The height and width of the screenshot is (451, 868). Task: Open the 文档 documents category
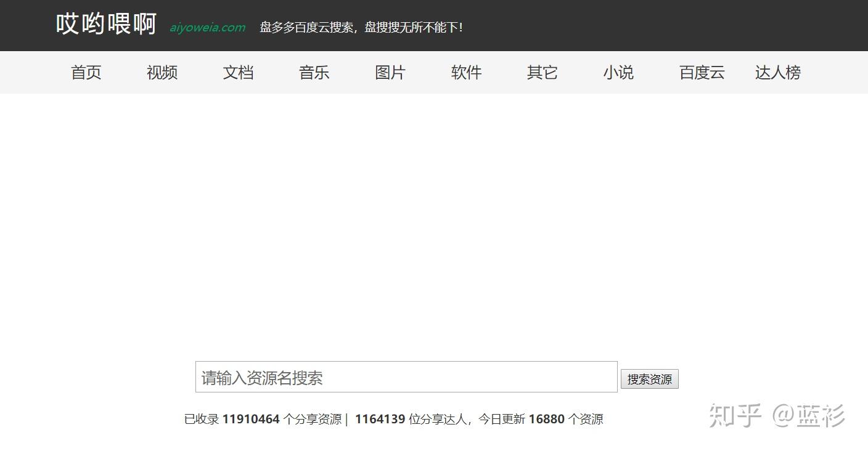click(x=238, y=73)
